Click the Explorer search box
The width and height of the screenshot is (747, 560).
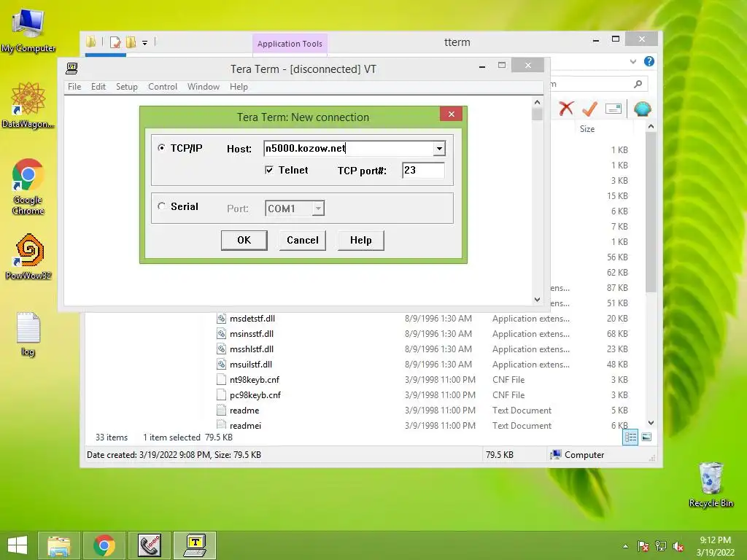(591, 85)
